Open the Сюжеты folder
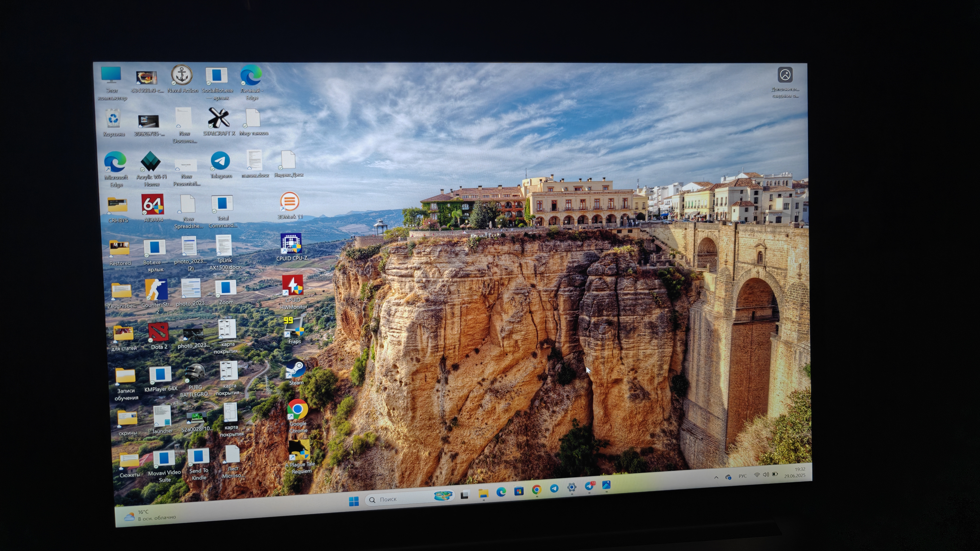This screenshot has height=551, width=980. coord(129,465)
